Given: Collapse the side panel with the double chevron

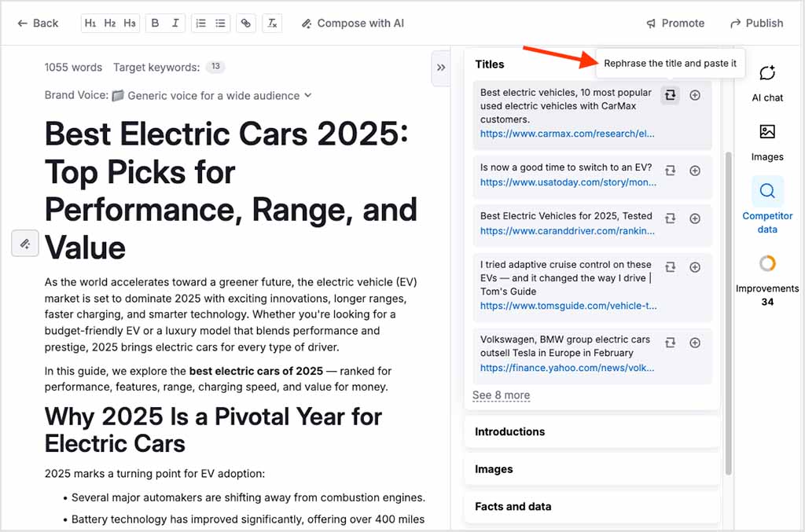Looking at the screenshot, I should [x=441, y=68].
